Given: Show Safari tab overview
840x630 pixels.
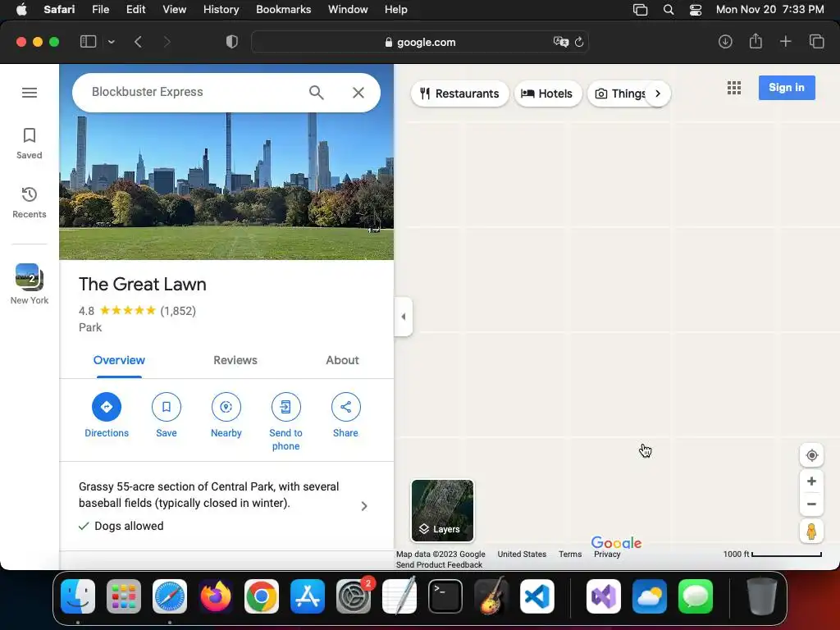Looking at the screenshot, I should click(x=816, y=42).
